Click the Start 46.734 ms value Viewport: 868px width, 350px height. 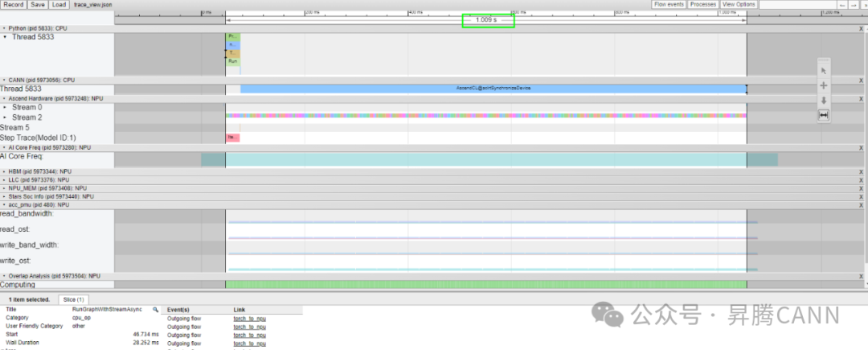coord(145,335)
